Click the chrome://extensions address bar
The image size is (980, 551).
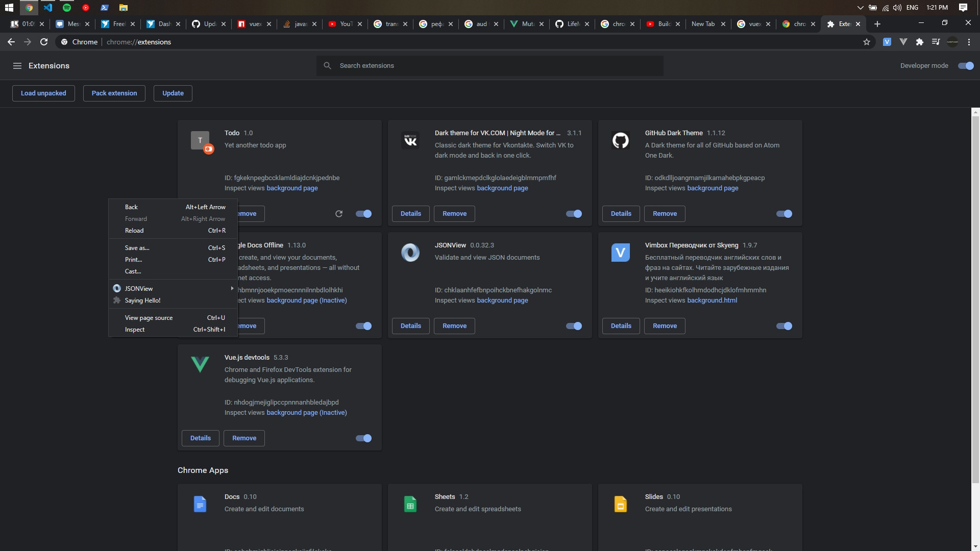pyautogui.click(x=459, y=42)
